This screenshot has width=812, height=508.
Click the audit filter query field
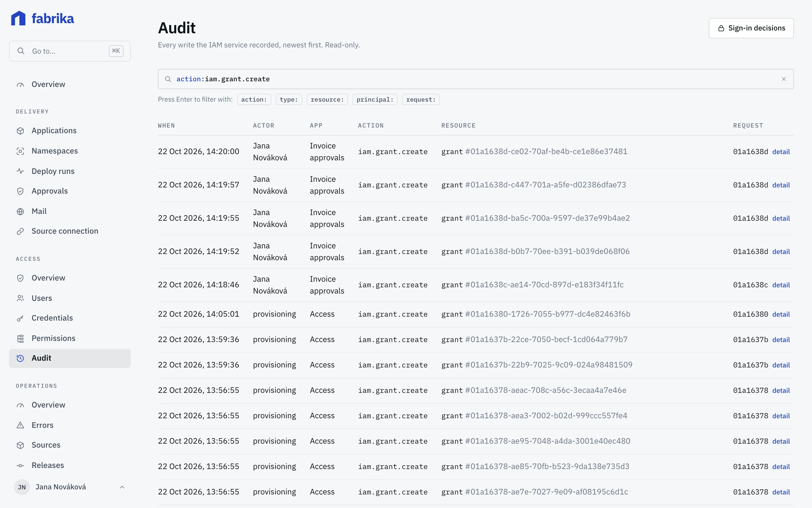click(476, 79)
